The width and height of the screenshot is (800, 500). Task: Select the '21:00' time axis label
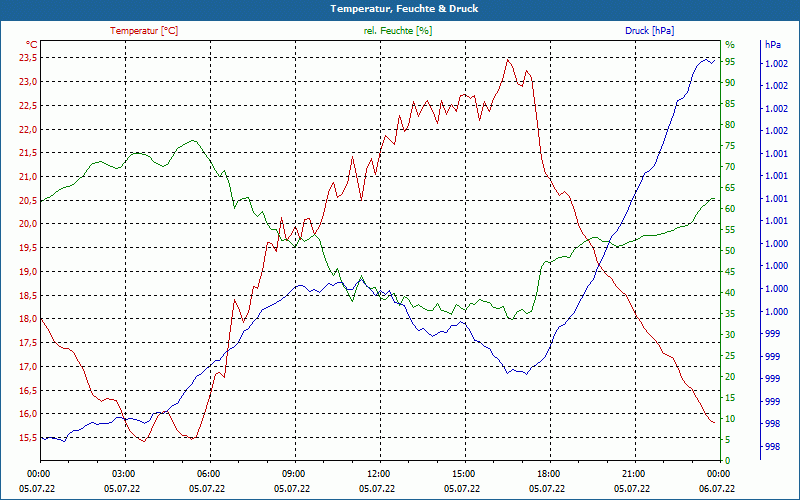(632, 473)
